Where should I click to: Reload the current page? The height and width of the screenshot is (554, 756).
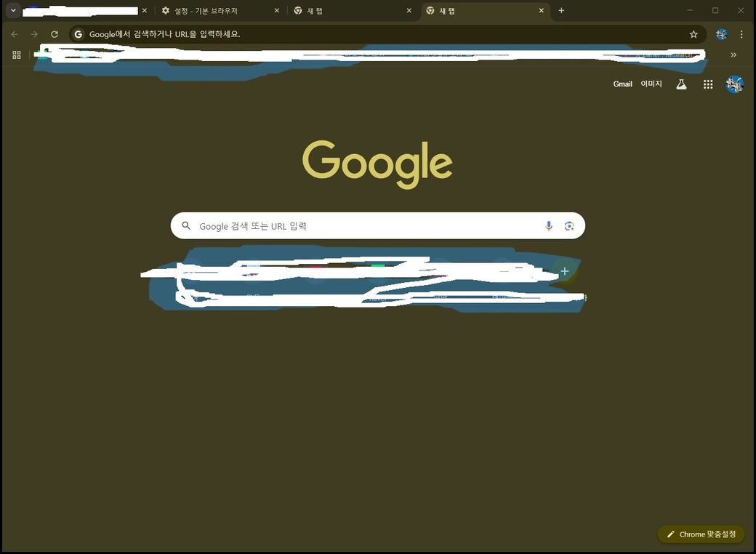(x=55, y=34)
